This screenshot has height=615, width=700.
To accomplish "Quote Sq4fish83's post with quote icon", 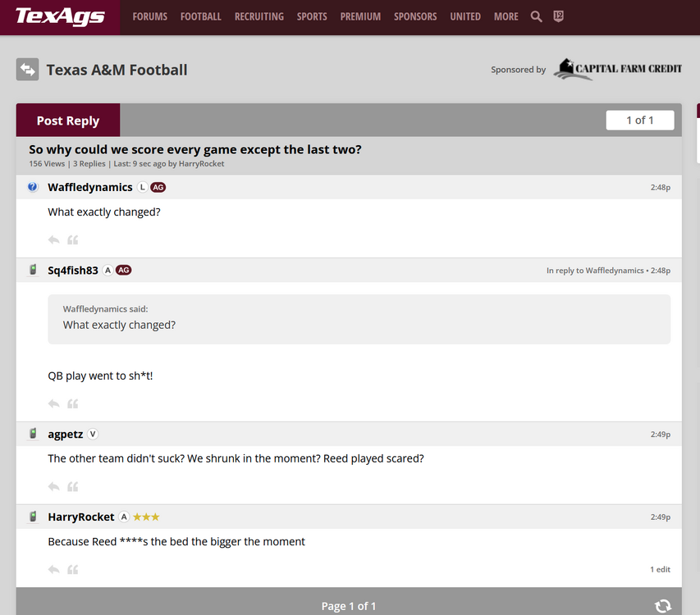I will [x=73, y=404].
